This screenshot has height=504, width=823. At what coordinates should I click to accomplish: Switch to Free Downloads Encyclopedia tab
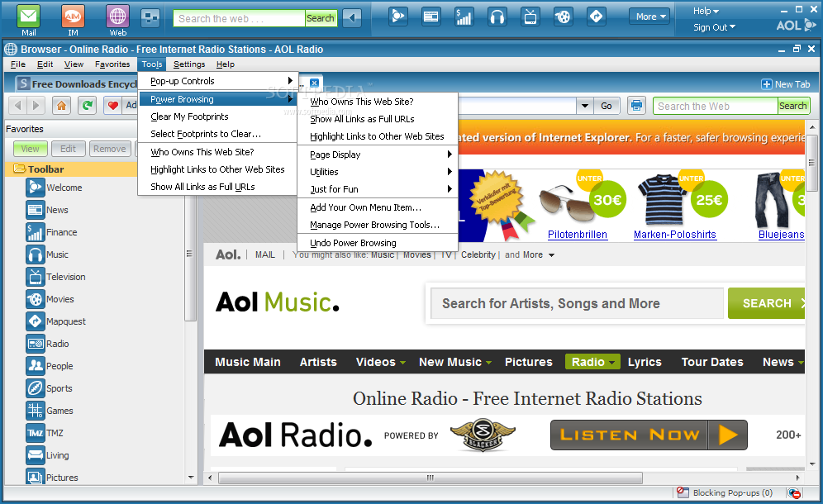pyautogui.click(x=76, y=84)
